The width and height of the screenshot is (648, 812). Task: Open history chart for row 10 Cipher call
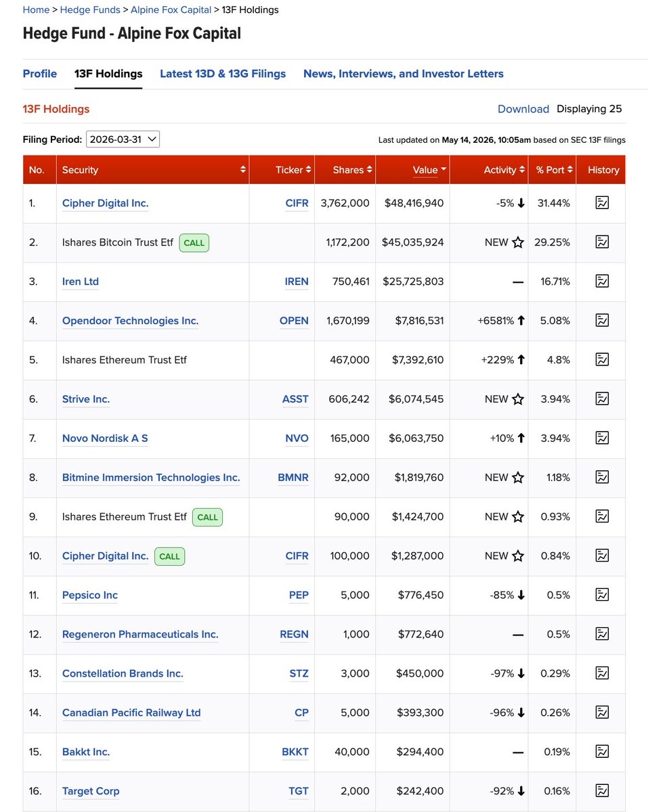(601, 556)
